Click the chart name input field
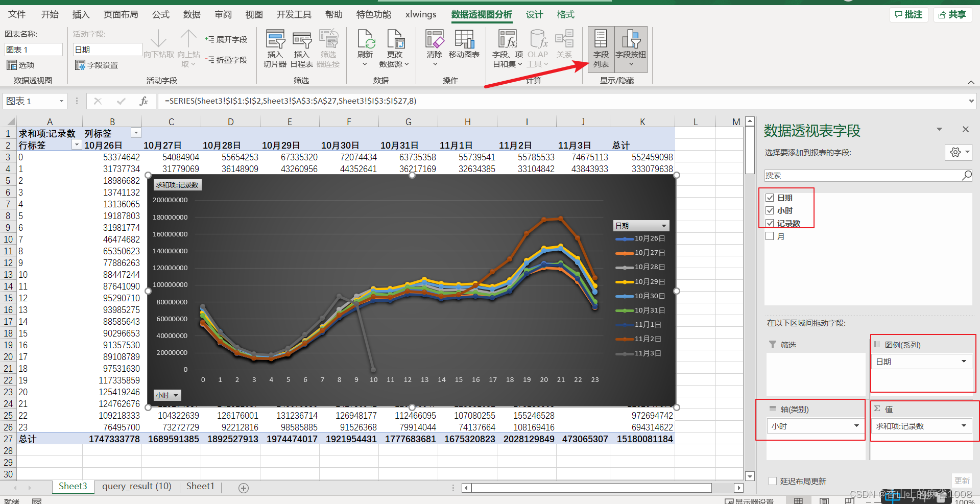Image resolution: width=980 pixels, height=504 pixels. 33,50
